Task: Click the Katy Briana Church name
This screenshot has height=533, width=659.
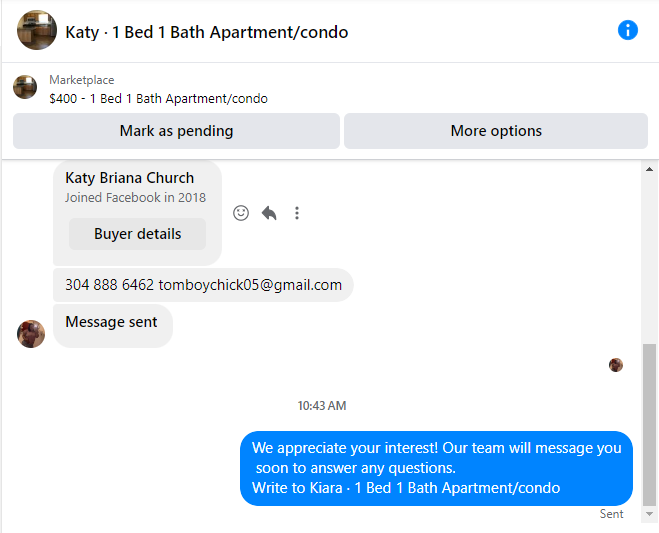Action: click(129, 178)
